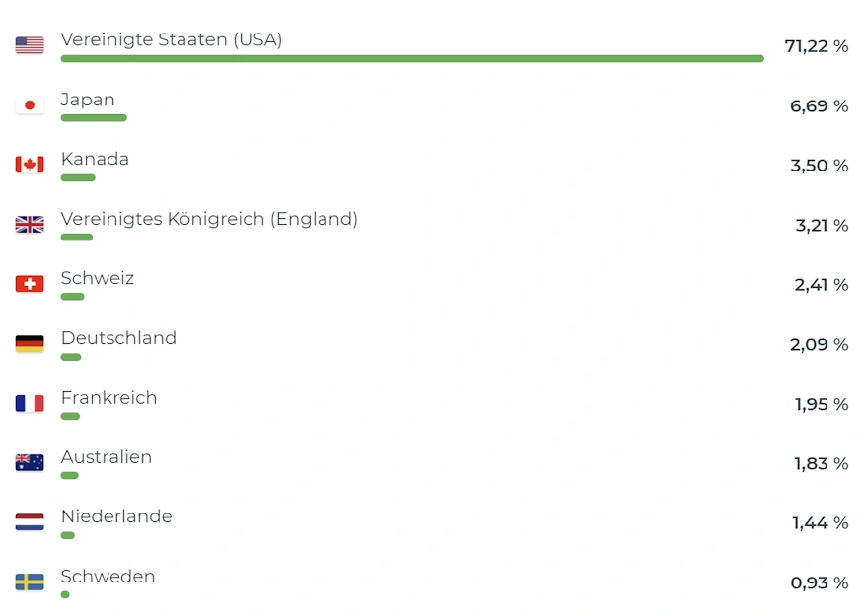The height and width of the screenshot is (616, 863).
Task: Click the French tricolor flag icon
Action: [x=30, y=404]
